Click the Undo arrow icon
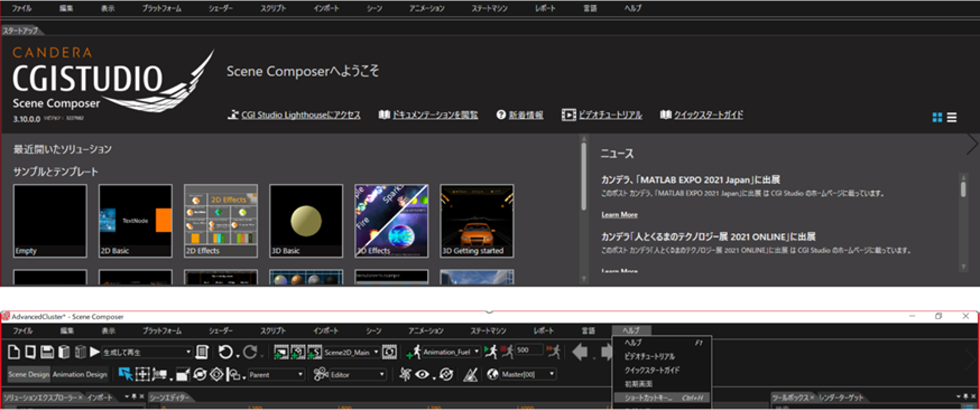Screen dimensions: 980x410 225,352
